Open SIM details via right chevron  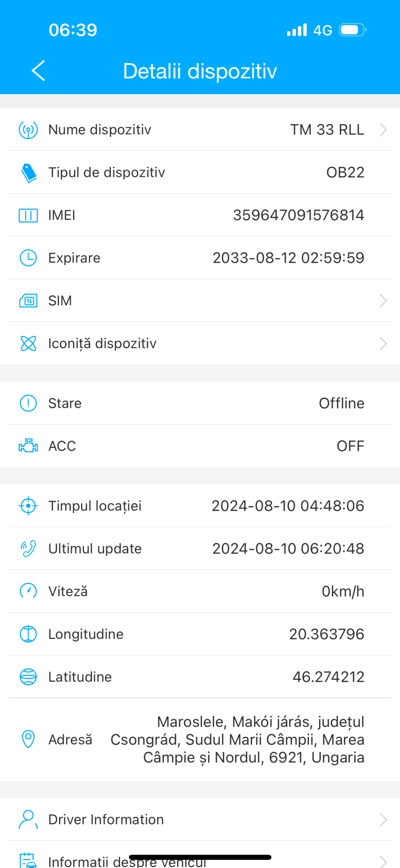click(383, 301)
